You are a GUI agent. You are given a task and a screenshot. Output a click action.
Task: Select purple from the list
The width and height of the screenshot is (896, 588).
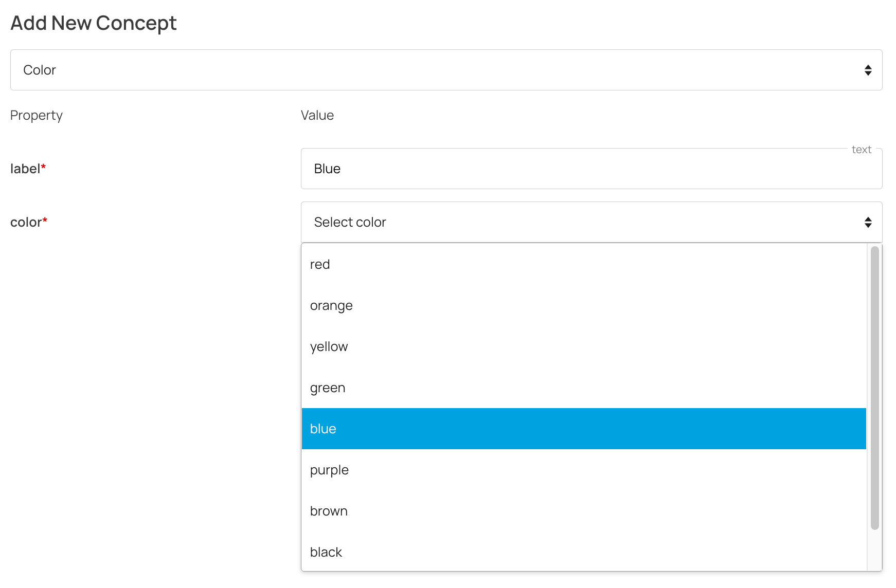[329, 470]
